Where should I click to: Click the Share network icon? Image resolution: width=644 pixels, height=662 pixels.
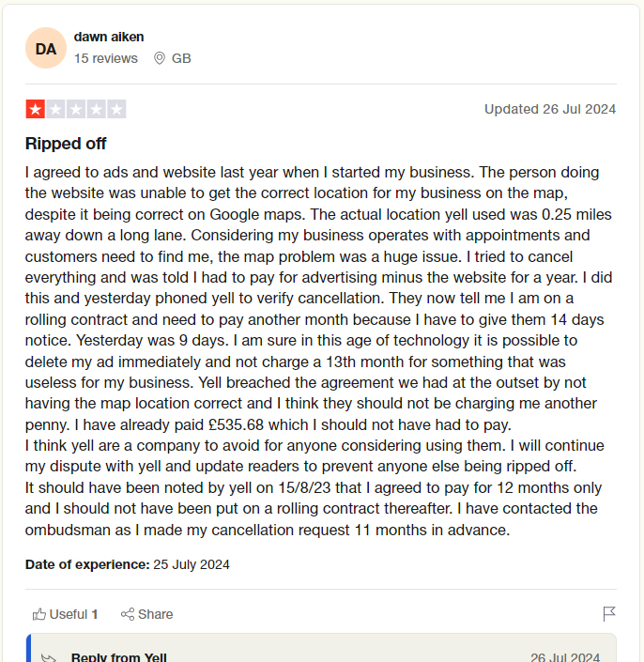(x=128, y=614)
